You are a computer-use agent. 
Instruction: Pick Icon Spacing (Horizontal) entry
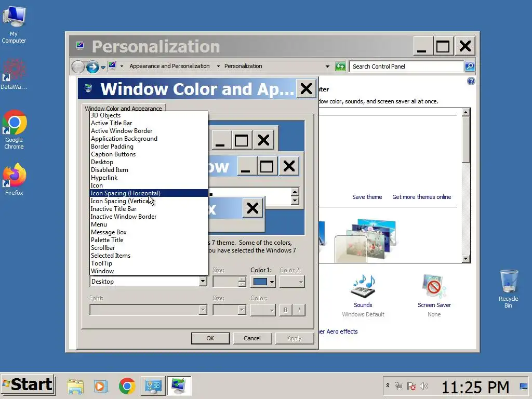coord(149,193)
